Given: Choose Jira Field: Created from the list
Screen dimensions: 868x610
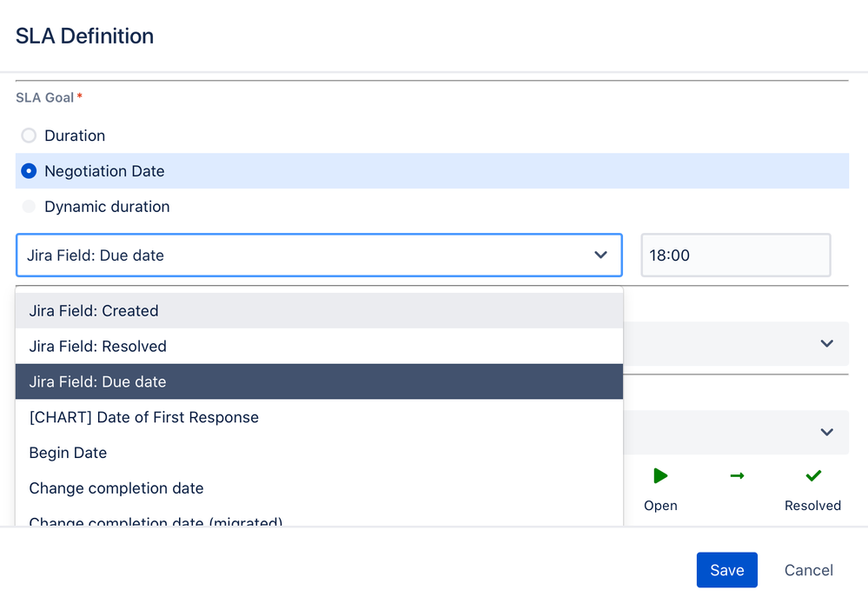Looking at the screenshot, I should pos(94,311).
